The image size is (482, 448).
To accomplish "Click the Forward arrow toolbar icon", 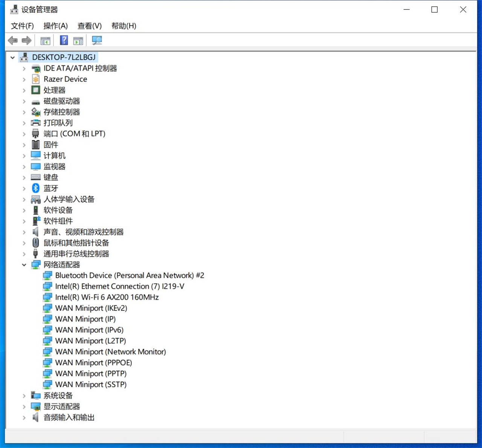I will tap(27, 40).
